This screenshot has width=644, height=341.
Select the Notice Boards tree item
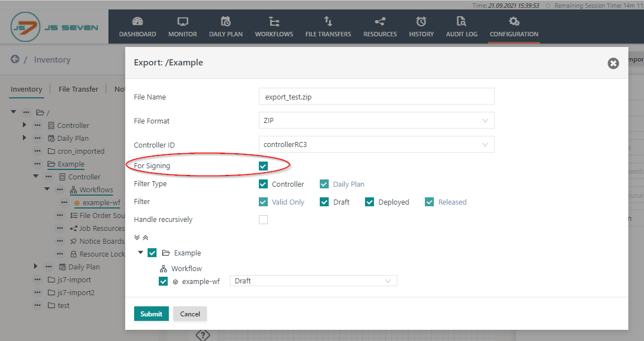(101, 241)
